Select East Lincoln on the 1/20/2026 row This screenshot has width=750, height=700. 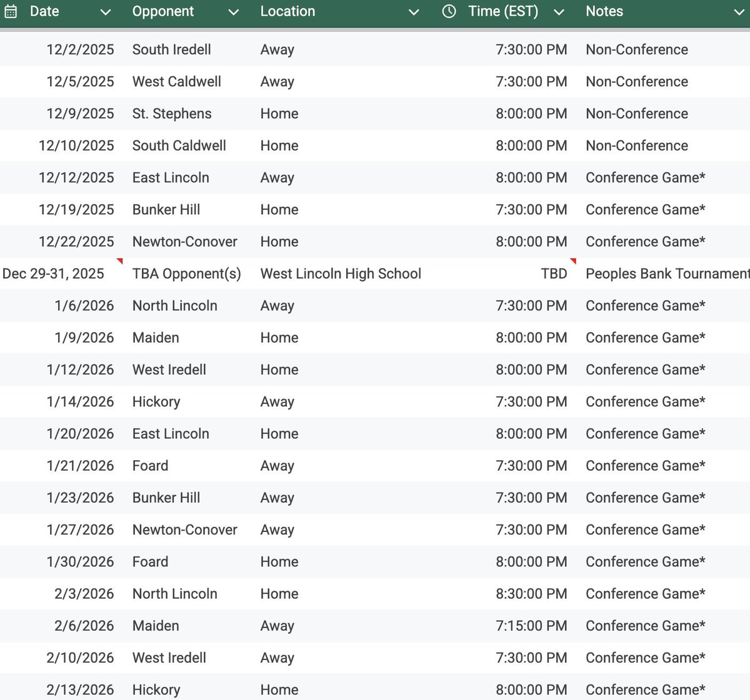(x=171, y=434)
